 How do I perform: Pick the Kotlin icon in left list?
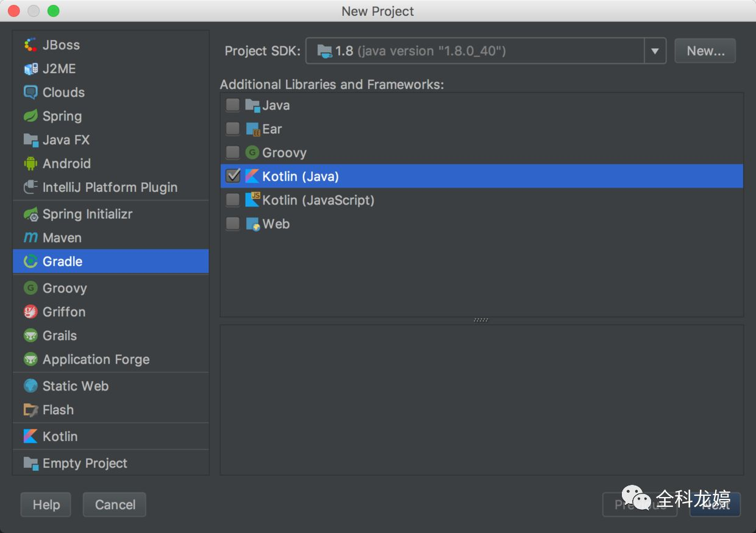coord(30,436)
